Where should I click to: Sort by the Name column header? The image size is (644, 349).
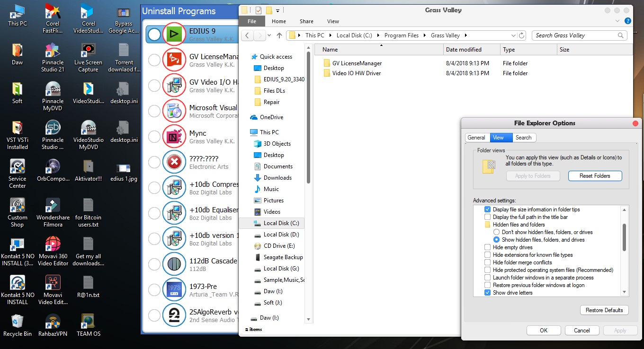379,50
